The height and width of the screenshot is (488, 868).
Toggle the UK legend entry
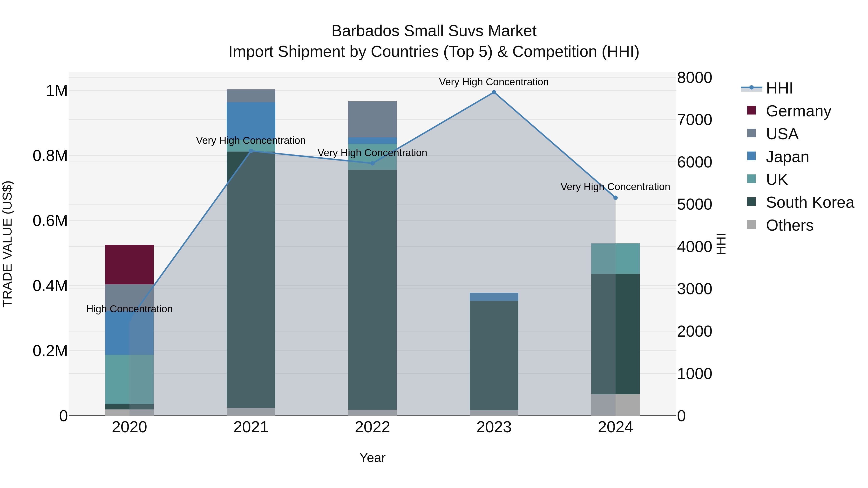point(767,180)
